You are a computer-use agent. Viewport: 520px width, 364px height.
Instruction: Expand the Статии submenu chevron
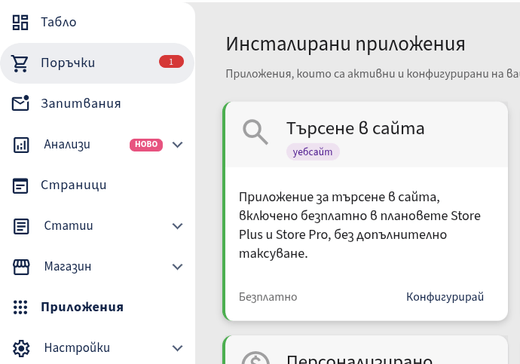point(177,226)
